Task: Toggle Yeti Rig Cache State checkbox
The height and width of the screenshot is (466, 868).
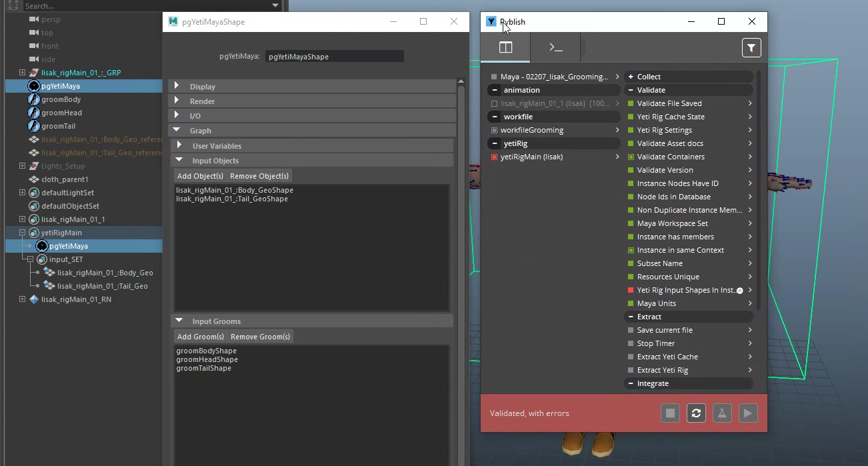Action: coord(631,117)
